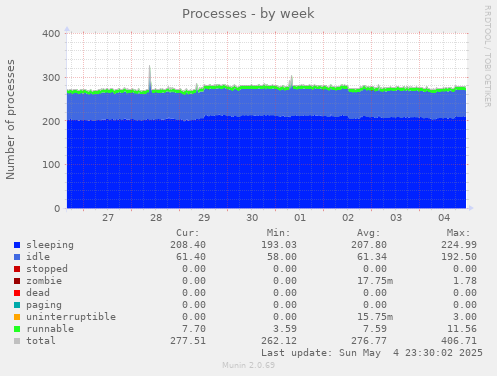Screen dimensions: 497x376
Task: Click the y-axis label 'Number of processes'
Action: [x=10, y=120]
